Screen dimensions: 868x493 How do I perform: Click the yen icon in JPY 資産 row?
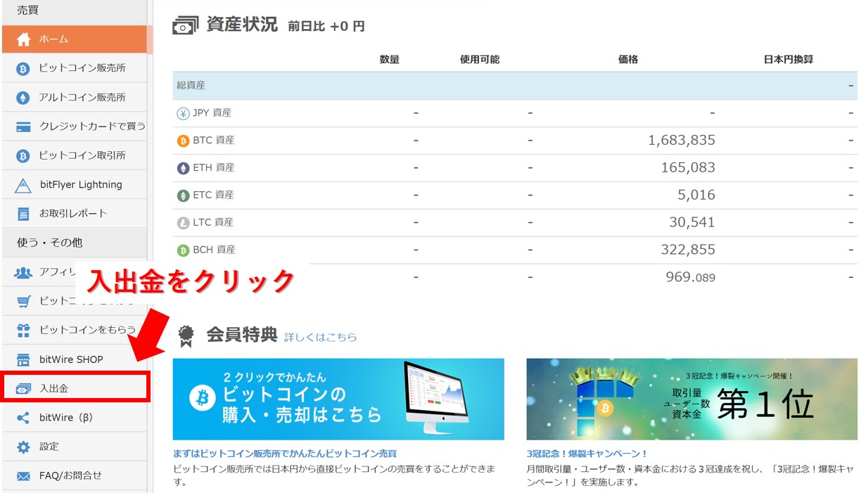(183, 113)
